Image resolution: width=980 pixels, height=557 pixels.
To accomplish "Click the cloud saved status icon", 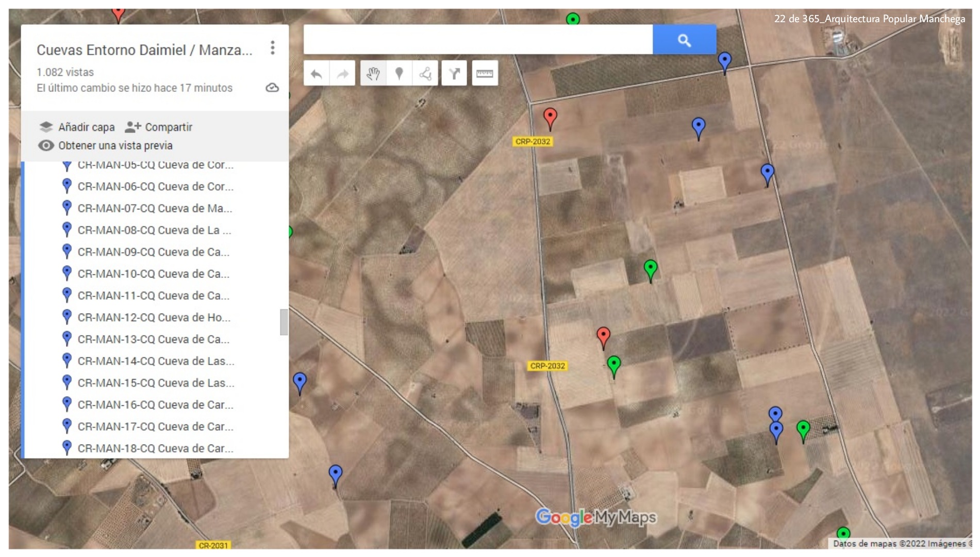I will click(272, 88).
